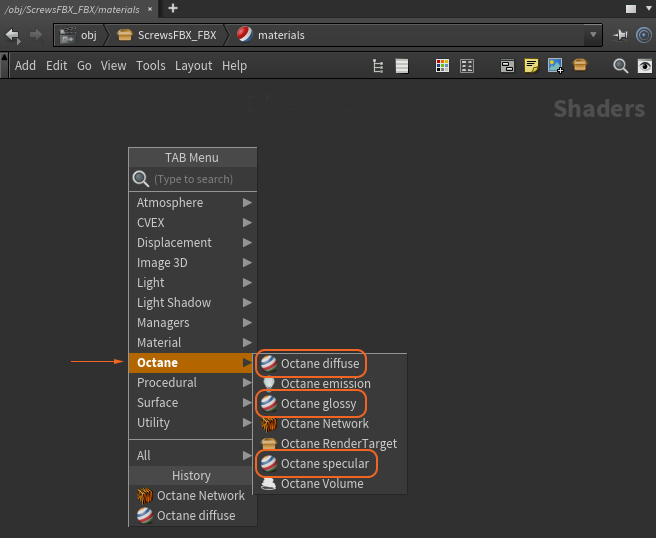Add a background image icon
This screenshot has height=538, width=656.
[x=556, y=66]
